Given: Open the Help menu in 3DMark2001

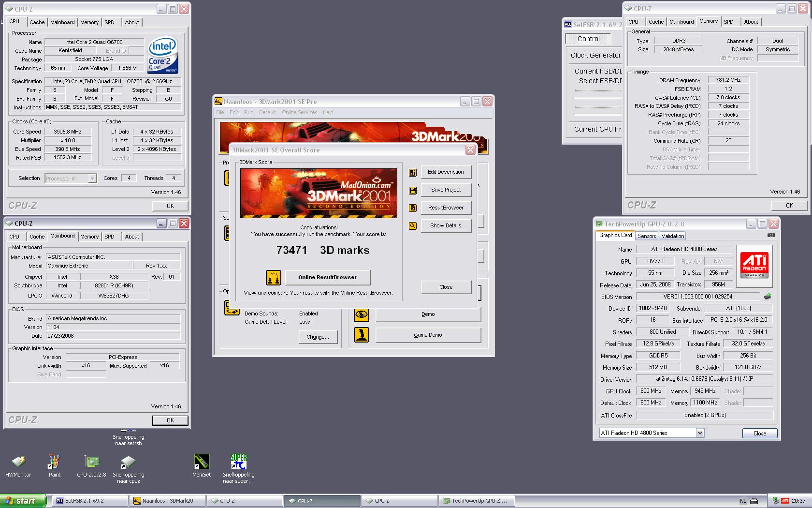Looking at the screenshot, I should (x=328, y=112).
